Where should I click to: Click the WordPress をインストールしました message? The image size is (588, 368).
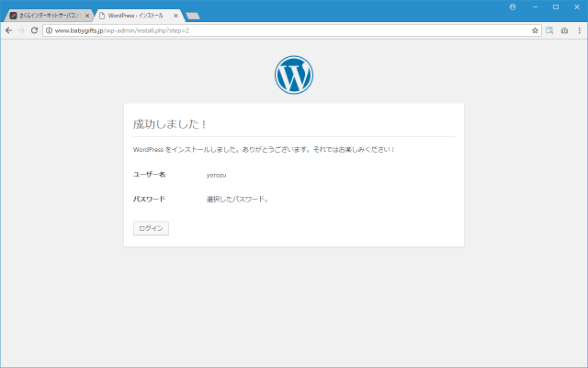[x=264, y=149]
